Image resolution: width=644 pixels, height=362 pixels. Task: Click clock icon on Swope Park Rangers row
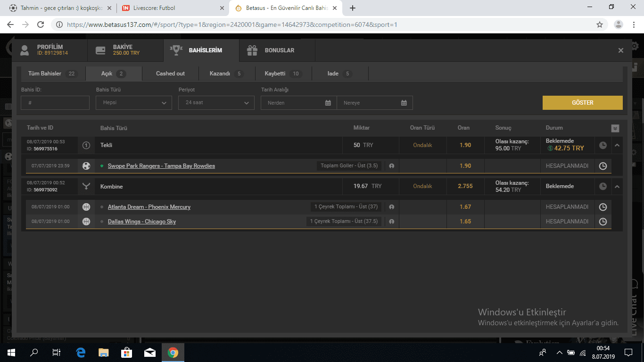603,166
